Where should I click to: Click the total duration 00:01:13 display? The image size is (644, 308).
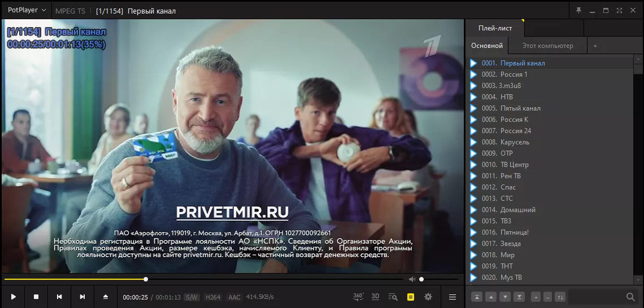click(x=168, y=297)
